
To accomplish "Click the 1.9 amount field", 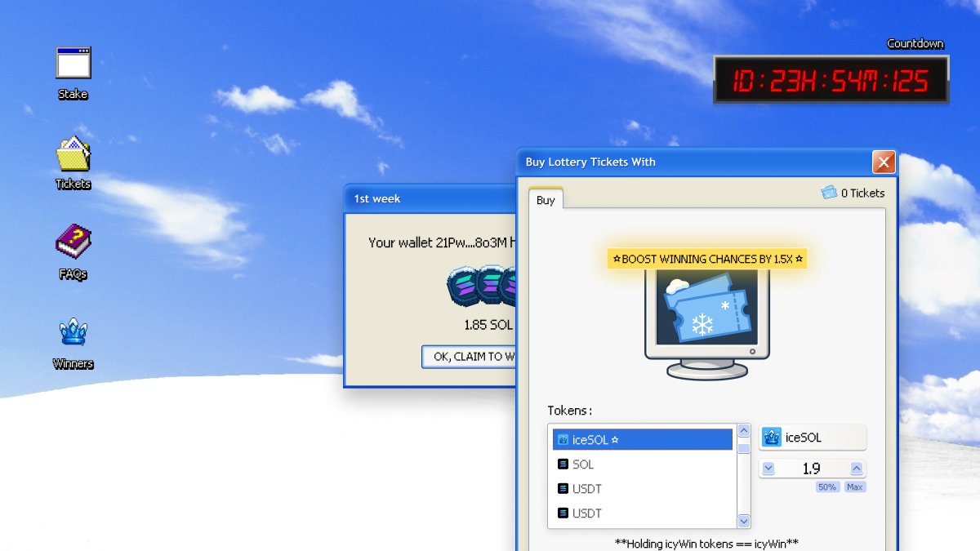I will click(x=812, y=469).
